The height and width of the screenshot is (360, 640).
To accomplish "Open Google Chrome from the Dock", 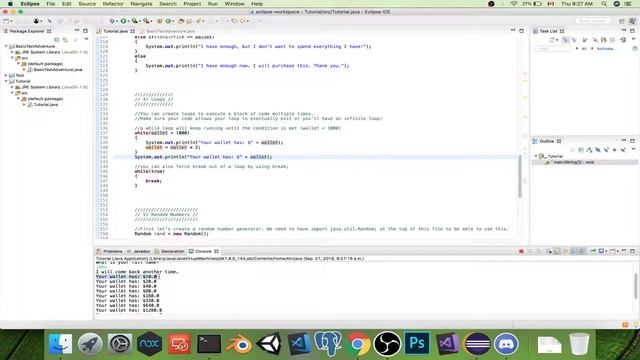I will pos(358,344).
